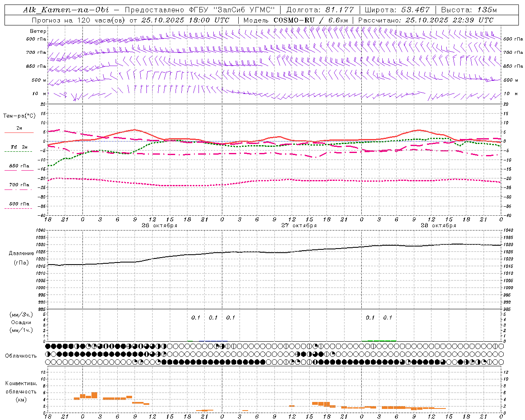
Task: Click the (мм/3ч.) precipitation unit label
Action: click(21, 315)
